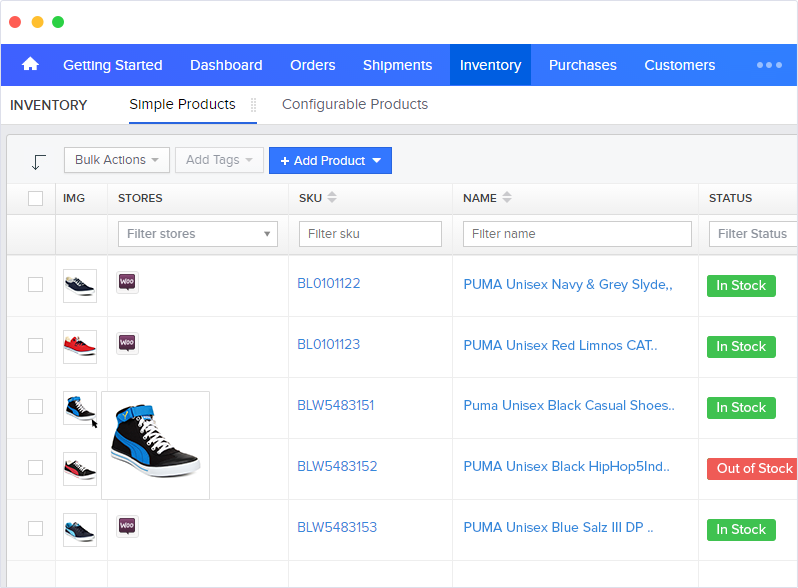Select the checkbox for row BLW5483152
Viewport: 798px width, 588px height.
[36, 468]
